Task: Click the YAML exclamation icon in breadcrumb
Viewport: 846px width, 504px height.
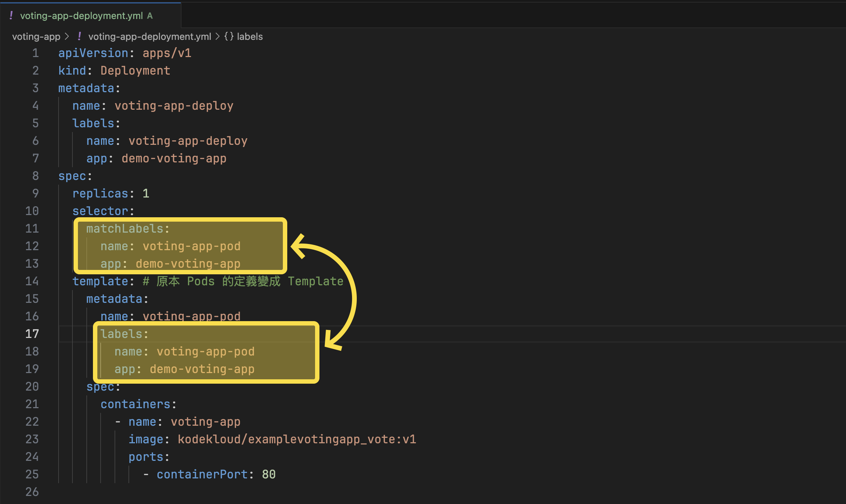Action: pyautogui.click(x=79, y=36)
